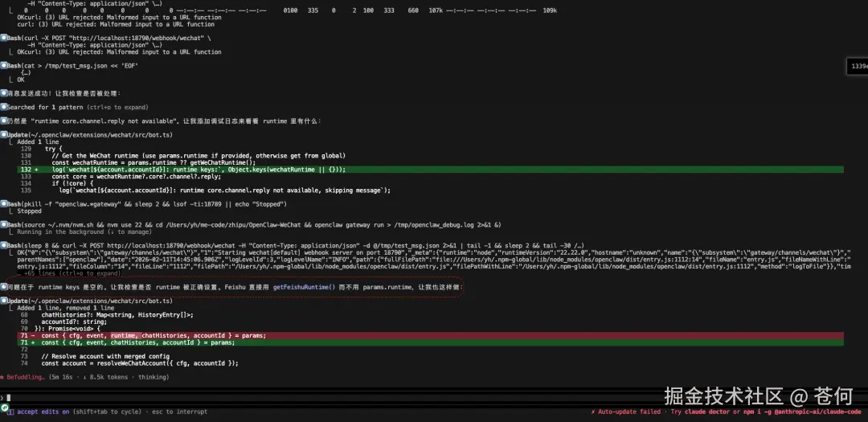Click line 70 '}): Promise<void> {'
Screen dimensions: 868x422
(x=68, y=329)
